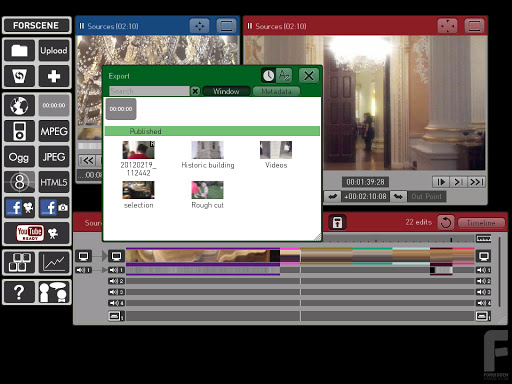The height and width of the screenshot is (384, 512).
Task: Toggle sort by time clock icon
Action: [x=268, y=76]
